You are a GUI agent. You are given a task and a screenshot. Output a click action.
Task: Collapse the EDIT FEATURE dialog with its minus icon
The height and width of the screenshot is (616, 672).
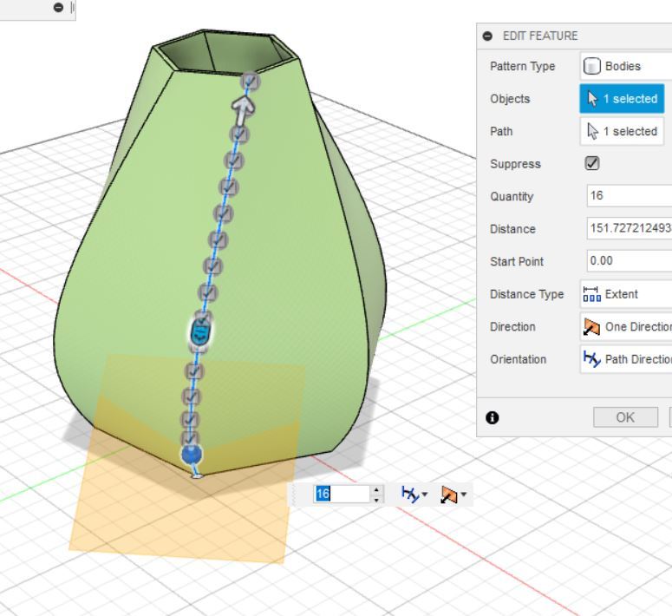(487, 36)
